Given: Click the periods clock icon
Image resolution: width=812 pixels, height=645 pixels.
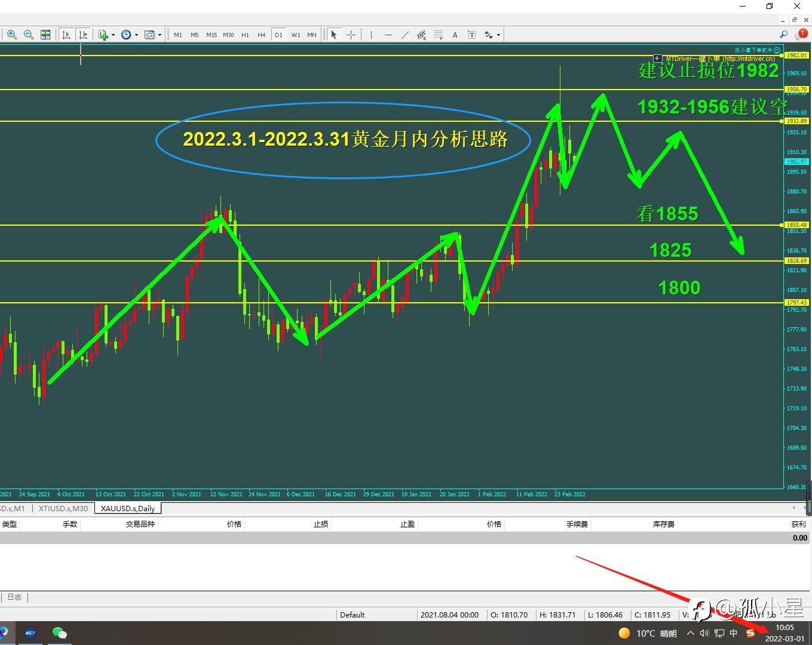Looking at the screenshot, I should (126, 35).
